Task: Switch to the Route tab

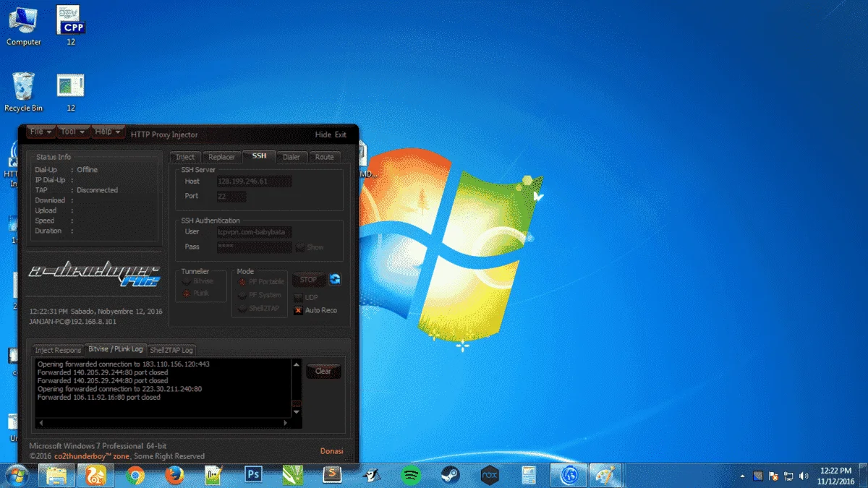Action: click(x=325, y=157)
